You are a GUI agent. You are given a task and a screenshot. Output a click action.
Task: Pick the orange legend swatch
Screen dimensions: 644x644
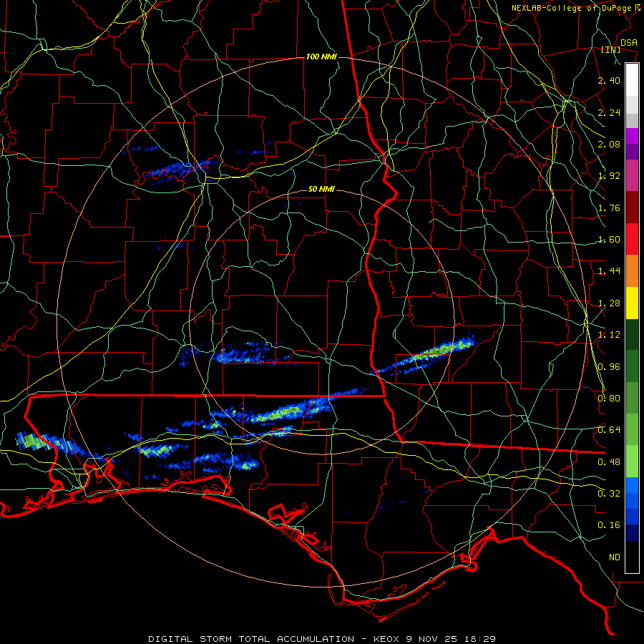tap(632, 271)
